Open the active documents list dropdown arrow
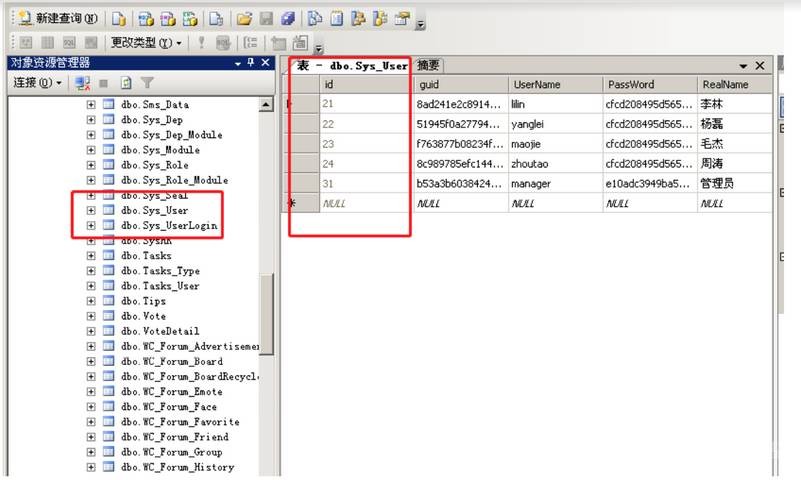This screenshot has width=801, height=480. coord(743,66)
